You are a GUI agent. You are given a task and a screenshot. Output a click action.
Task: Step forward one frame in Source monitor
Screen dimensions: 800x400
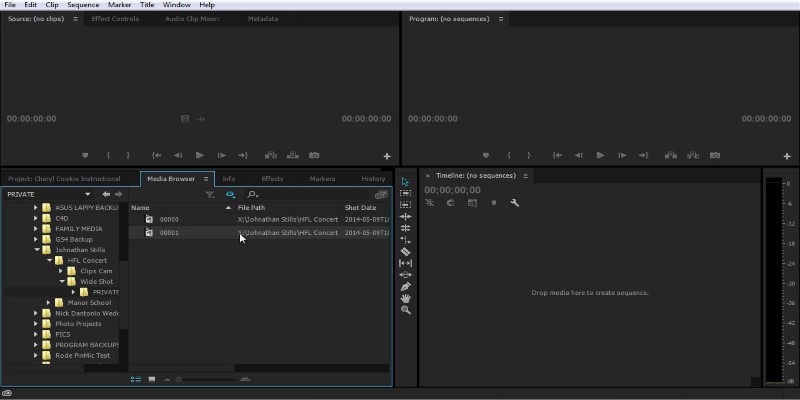tap(221, 155)
